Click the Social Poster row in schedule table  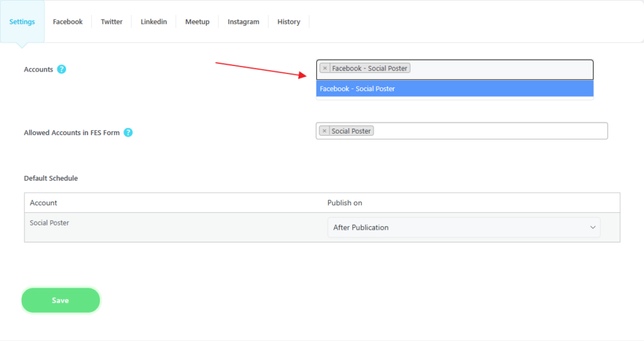pos(50,223)
